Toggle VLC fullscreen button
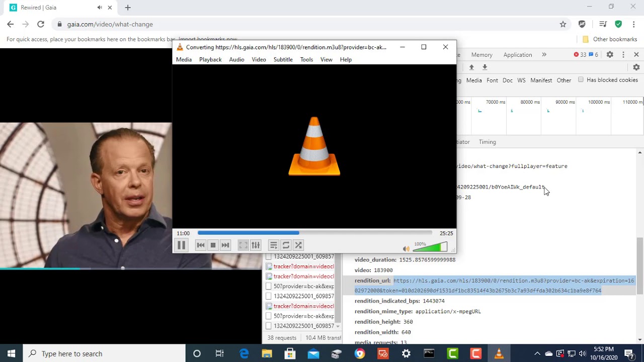 pos(243,245)
